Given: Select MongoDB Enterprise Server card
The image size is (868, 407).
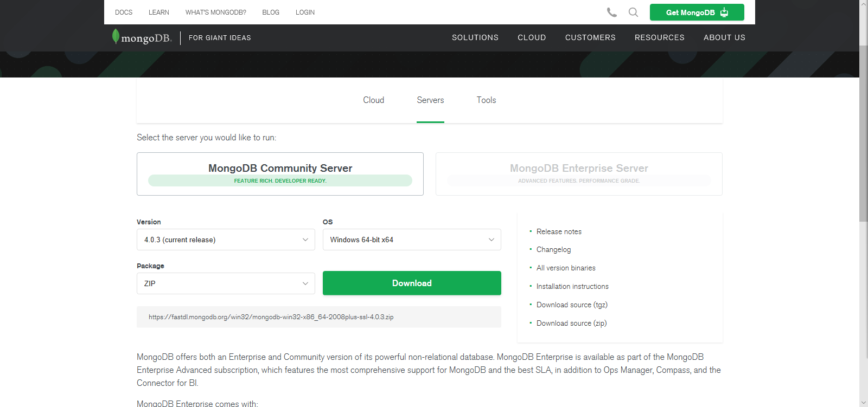Looking at the screenshot, I should pyautogui.click(x=579, y=174).
